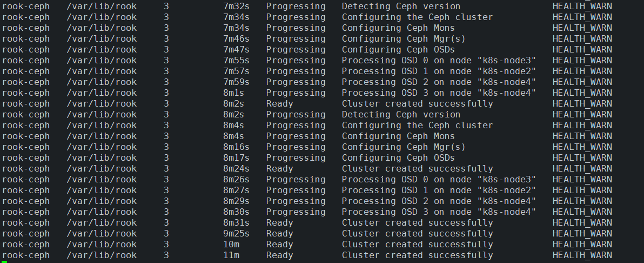The height and width of the screenshot is (263, 644).
Task: Click Progressing status in the 7m32s row
Action: pos(296,6)
